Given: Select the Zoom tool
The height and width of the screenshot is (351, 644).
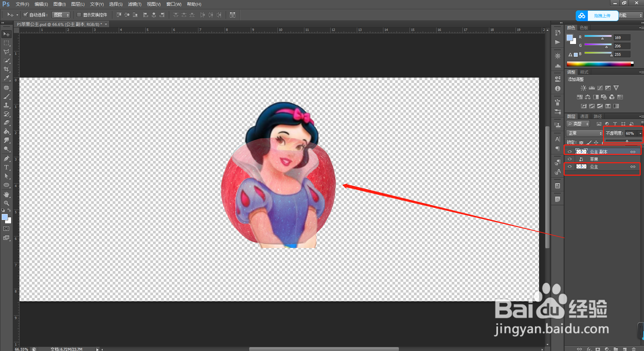Looking at the screenshot, I should click(x=6, y=203).
